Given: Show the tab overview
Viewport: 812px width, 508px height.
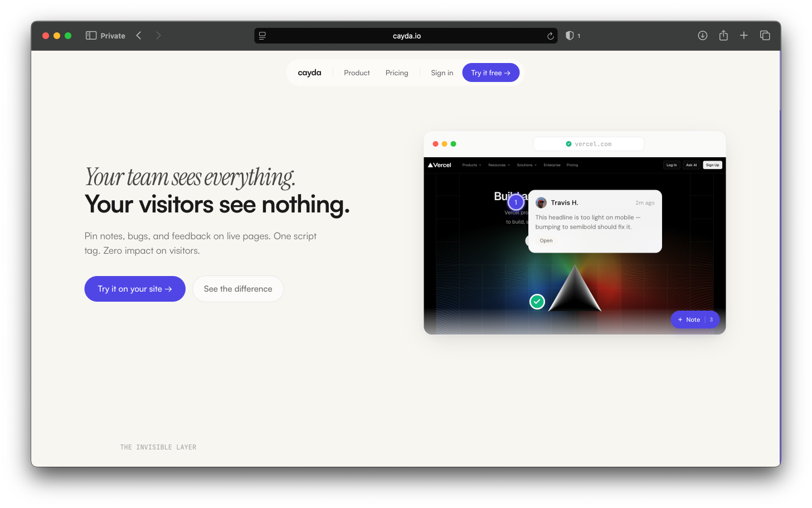Looking at the screenshot, I should 765,36.
